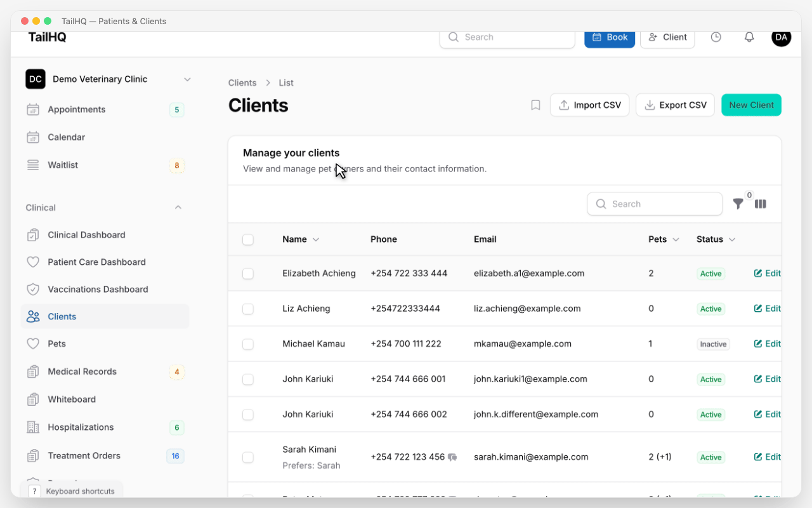Check the select-all checkbox in the table header
The image size is (812, 508).
(247, 239)
